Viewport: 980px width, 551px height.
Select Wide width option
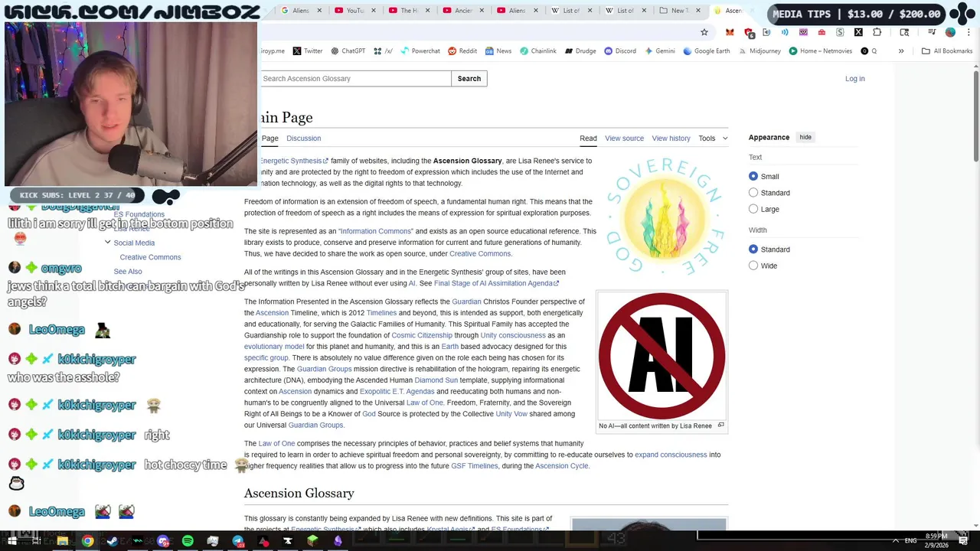[753, 266]
